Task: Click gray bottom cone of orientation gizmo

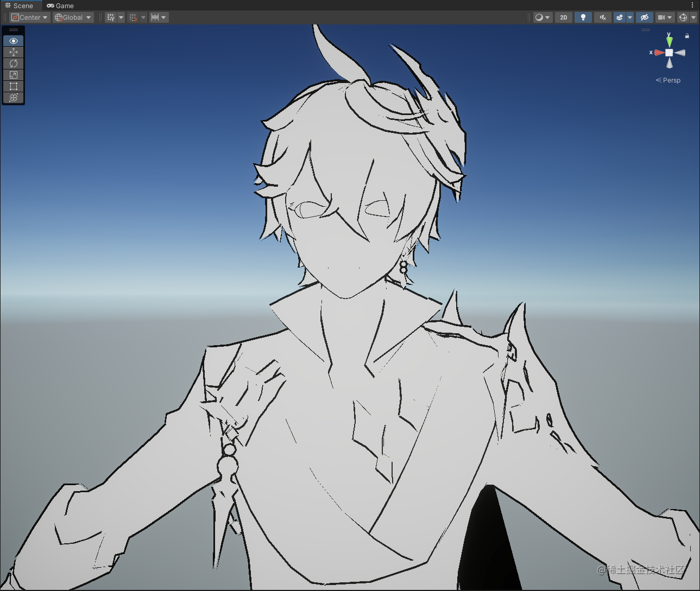Action: click(670, 63)
